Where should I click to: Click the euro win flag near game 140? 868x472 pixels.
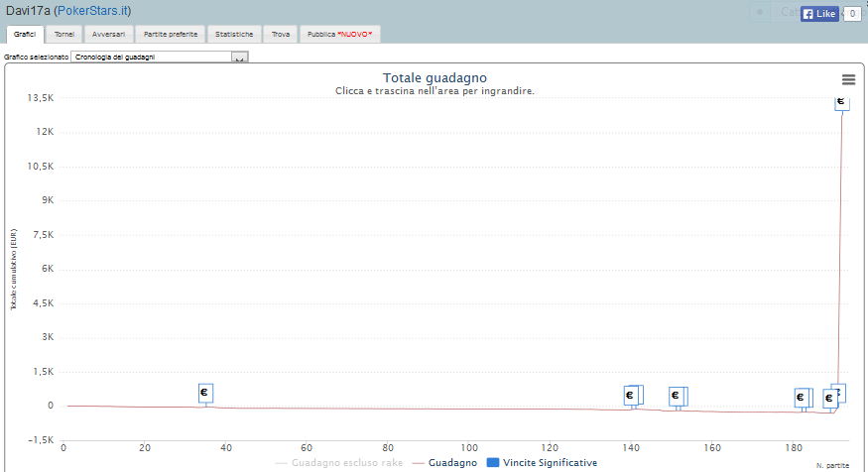tap(630, 396)
